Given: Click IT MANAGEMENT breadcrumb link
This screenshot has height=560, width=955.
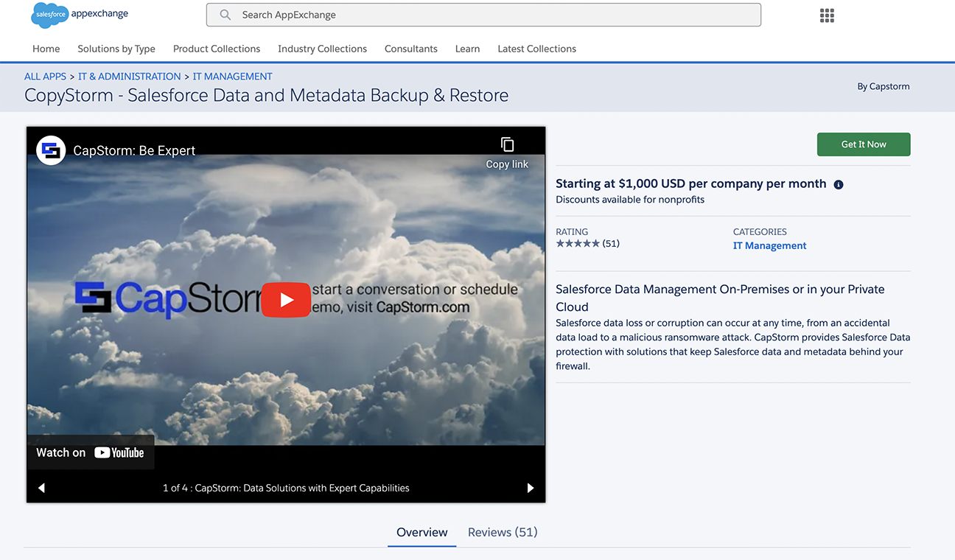Looking at the screenshot, I should coord(233,76).
